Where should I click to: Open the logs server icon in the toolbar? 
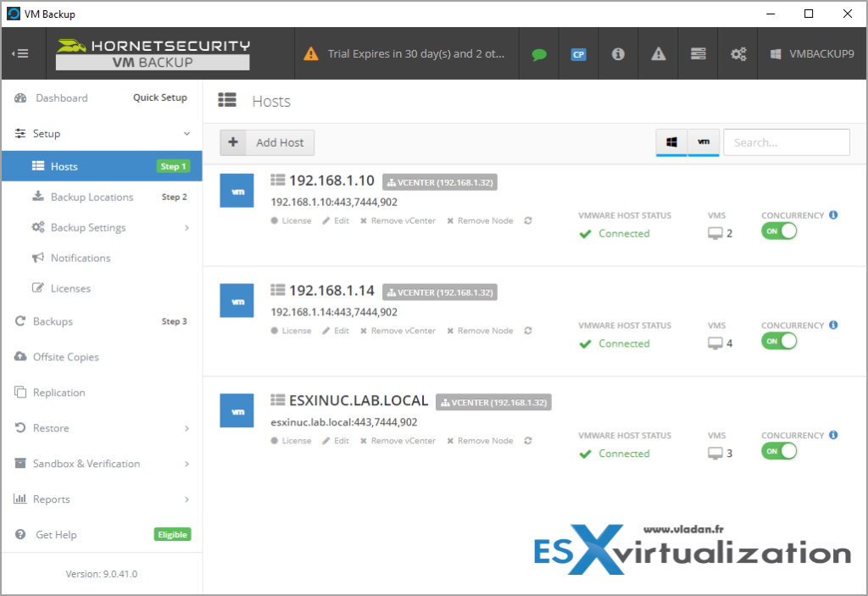tap(698, 53)
